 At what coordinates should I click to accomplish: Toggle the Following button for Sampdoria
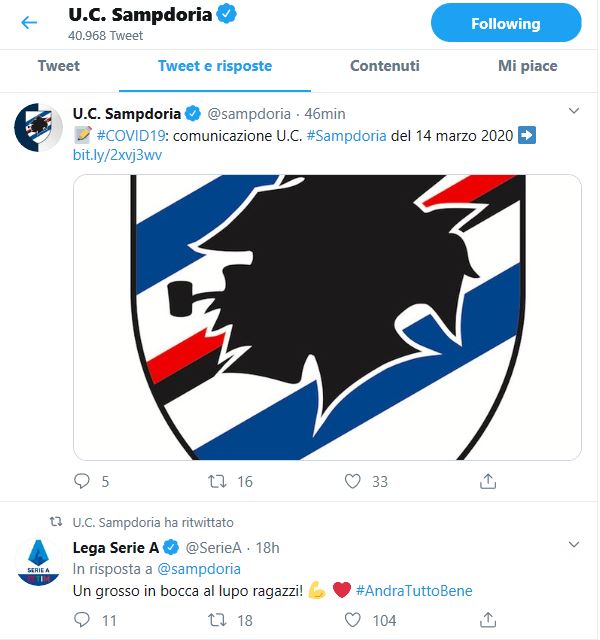[x=506, y=23]
